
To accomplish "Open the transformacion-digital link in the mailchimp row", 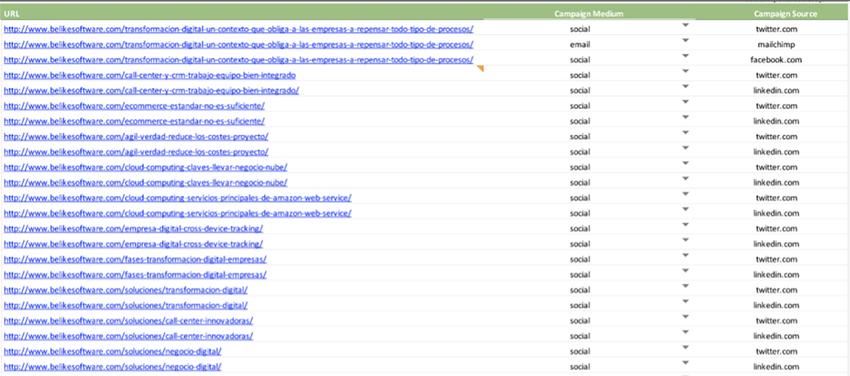I will [x=239, y=44].
